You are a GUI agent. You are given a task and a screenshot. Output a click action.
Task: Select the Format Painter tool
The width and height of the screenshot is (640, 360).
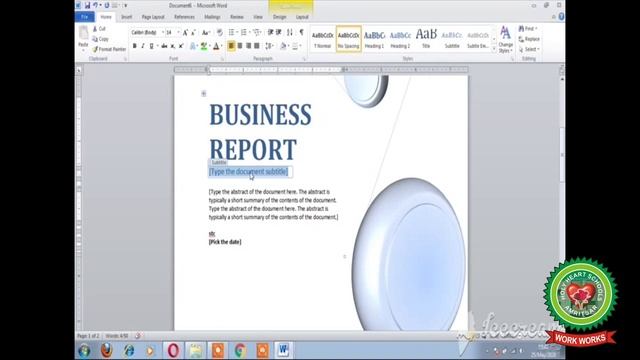[109, 49]
